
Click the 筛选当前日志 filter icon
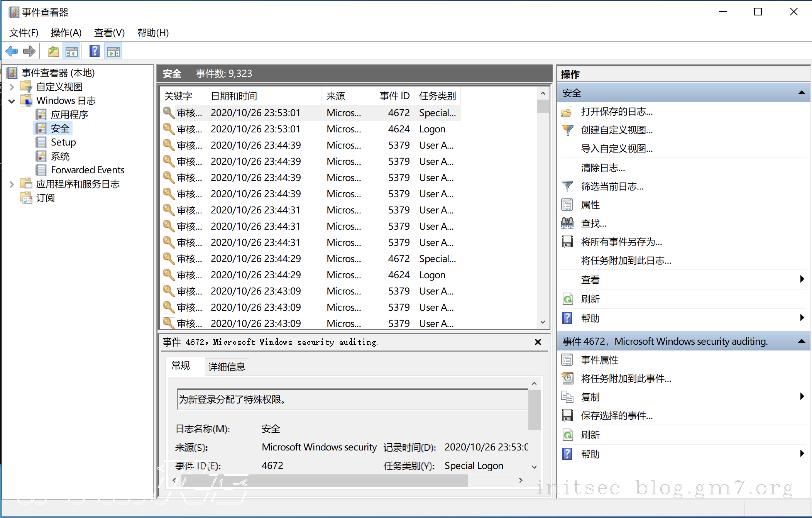pyautogui.click(x=567, y=186)
